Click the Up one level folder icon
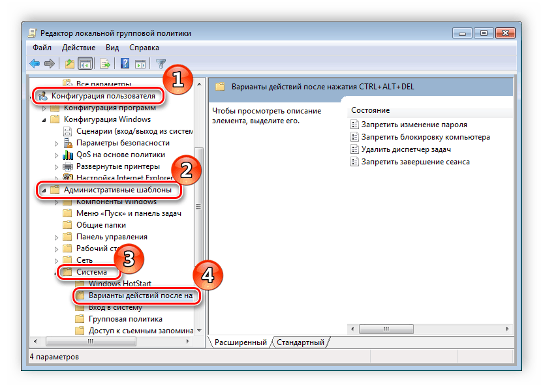Image resolution: width=543 pixels, height=392 pixels. coord(69,63)
